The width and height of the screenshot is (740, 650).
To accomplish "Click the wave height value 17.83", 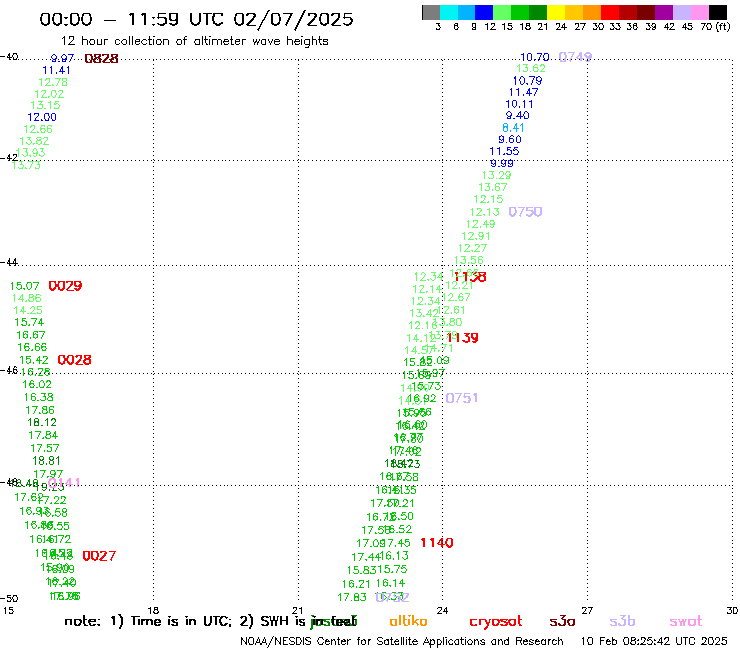I will click(352, 598).
